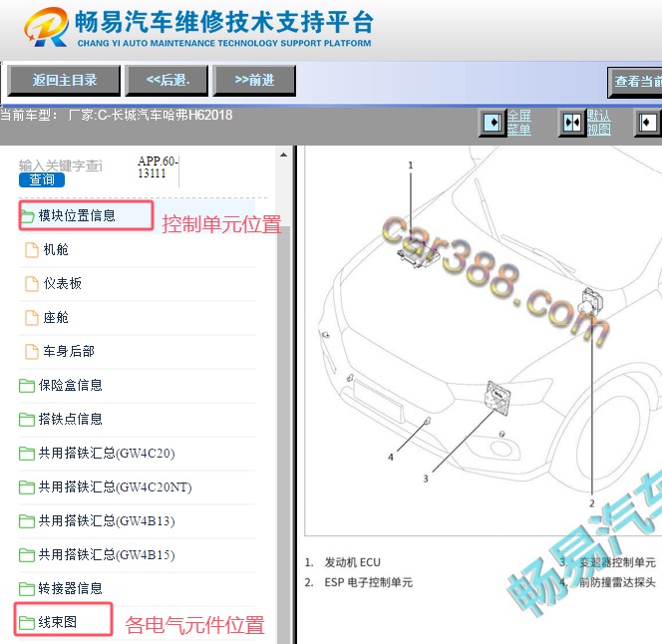Open the 仪表板 page
This screenshot has width=662, height=644.
(x=62, y=283)
